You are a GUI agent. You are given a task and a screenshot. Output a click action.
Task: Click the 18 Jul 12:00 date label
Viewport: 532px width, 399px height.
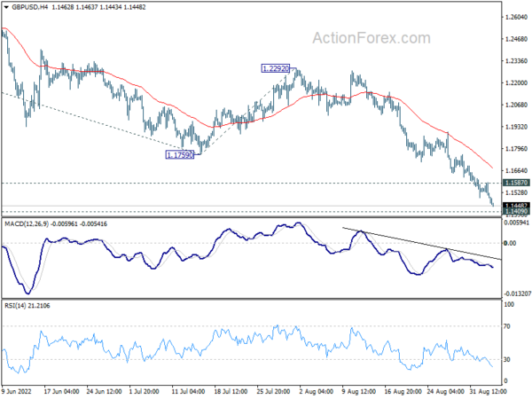click(x=231, y=391)
